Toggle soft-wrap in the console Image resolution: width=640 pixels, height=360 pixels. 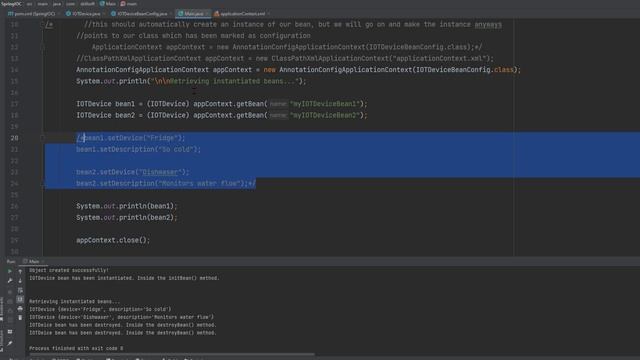click(20, 290)
